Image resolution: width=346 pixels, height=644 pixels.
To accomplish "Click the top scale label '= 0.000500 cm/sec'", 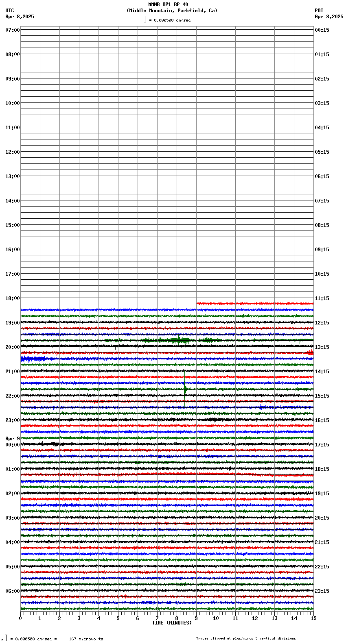I will (x=170, y=20).
